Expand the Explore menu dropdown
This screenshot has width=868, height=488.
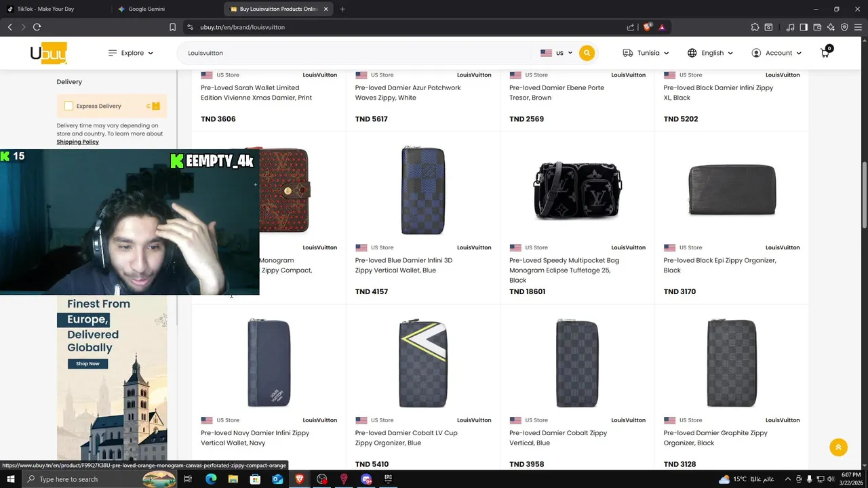pos(131,53)
